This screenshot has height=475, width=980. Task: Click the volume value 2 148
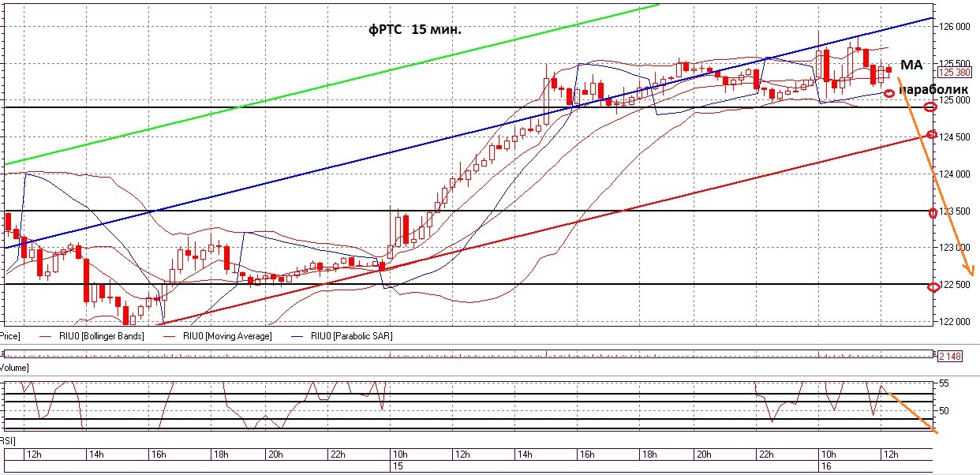(x=949, y=357)
